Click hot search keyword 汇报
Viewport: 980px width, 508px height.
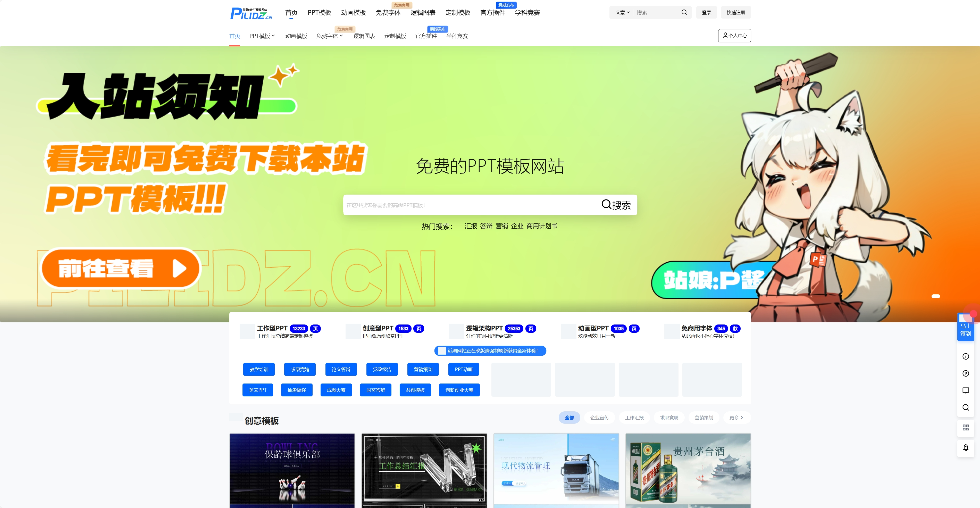(x=471, y=226)
